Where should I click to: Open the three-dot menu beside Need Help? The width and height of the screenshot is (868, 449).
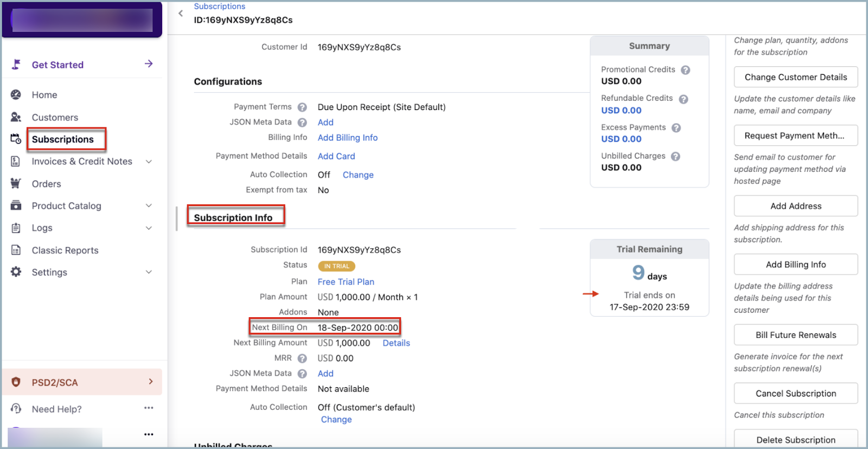tap(149, 408)
